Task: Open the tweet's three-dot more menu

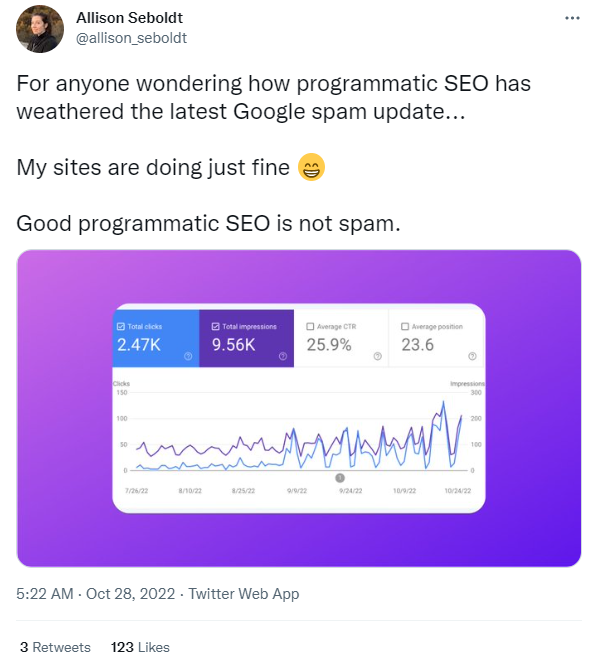Action: pos(572,18)
